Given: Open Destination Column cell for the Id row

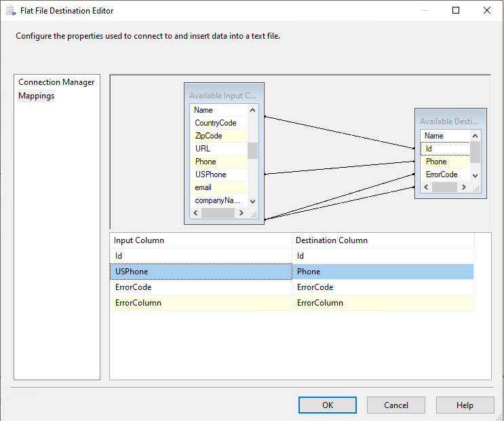Looking at the screenshot, I should pyautogui.click(x=383, y=256).
